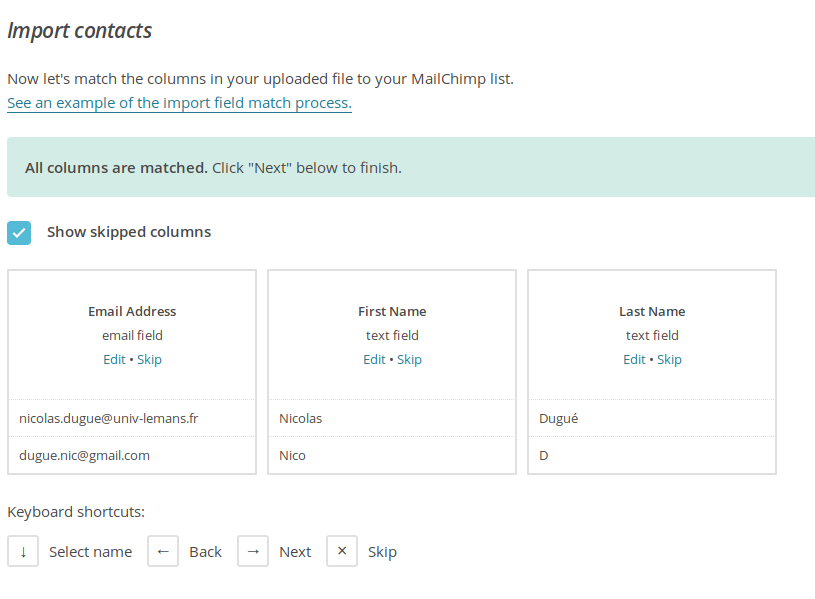Edit the First Name column
The width and height of the screenshot is (815, 599).
374,359
